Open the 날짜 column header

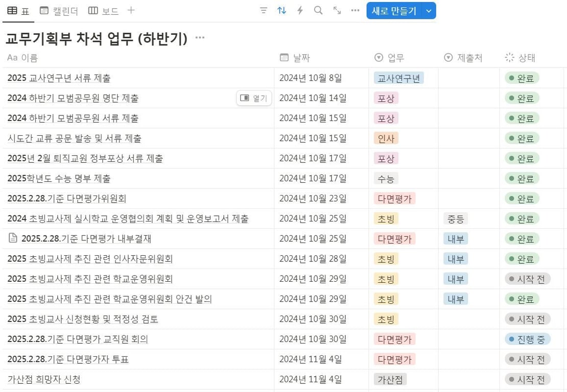pos(295,58)
